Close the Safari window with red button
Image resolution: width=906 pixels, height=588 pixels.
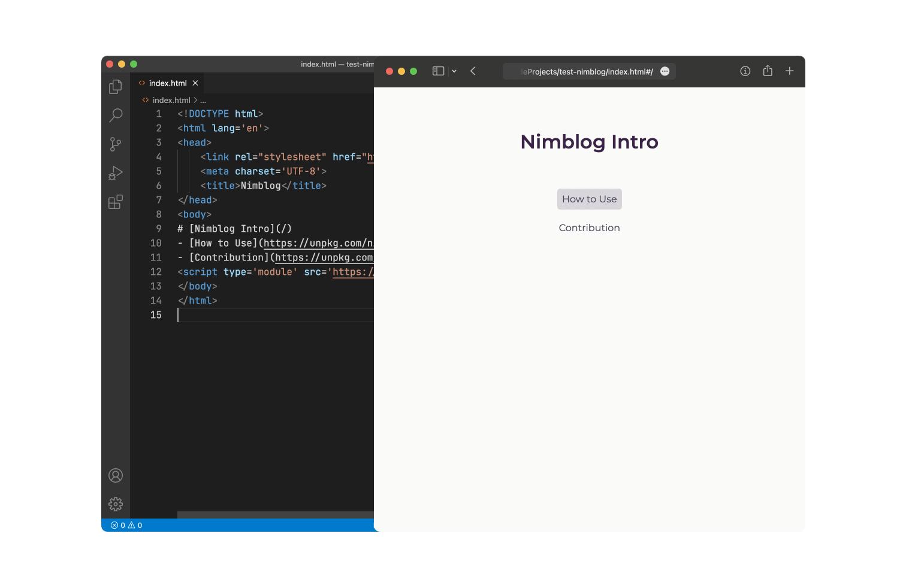coord(389,71)
